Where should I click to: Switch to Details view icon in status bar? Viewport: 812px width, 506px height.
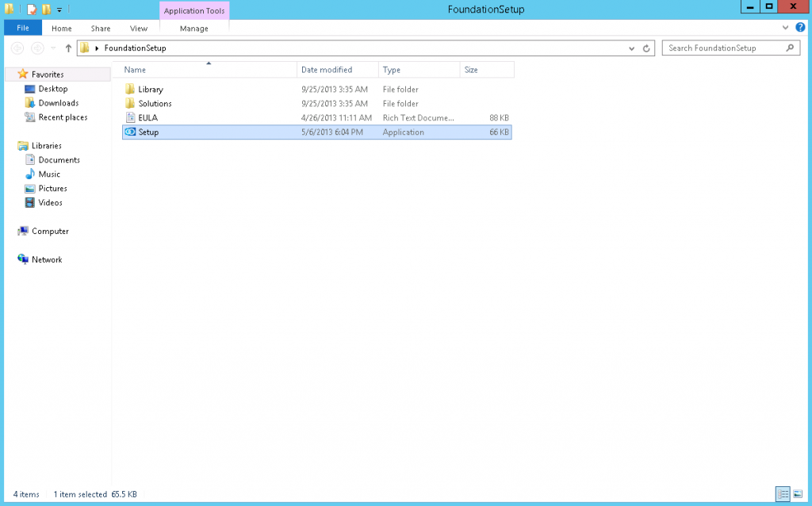tap(783, 494)
